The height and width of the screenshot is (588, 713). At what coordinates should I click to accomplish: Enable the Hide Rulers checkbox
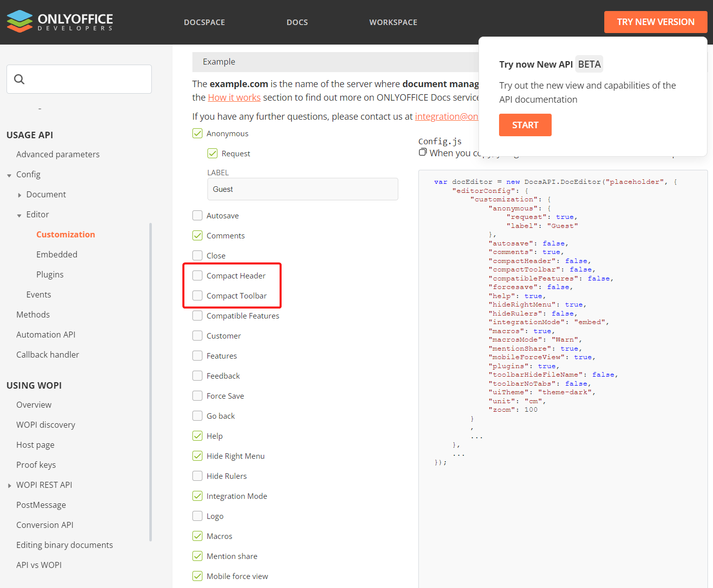[x=197, y=476]
